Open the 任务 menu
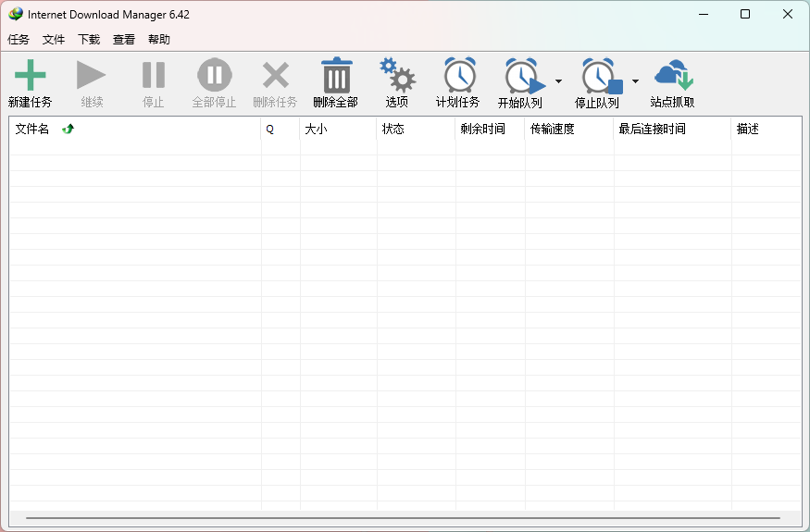 [19, 39]
